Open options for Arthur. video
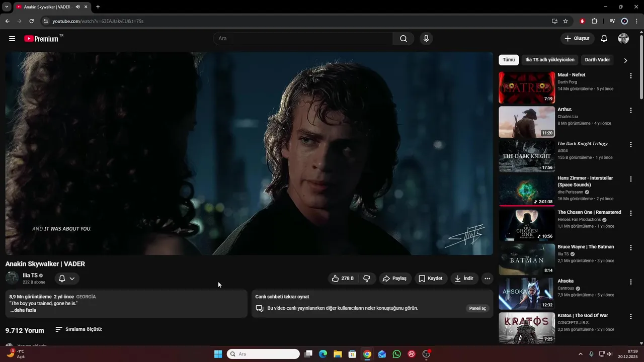This screenshot has width=644, height=362. click(x=631, y=110)
